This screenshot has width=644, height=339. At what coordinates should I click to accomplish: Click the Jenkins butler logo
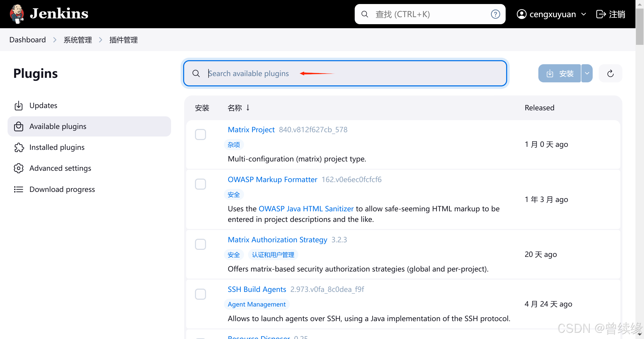(x=17, y=14)
